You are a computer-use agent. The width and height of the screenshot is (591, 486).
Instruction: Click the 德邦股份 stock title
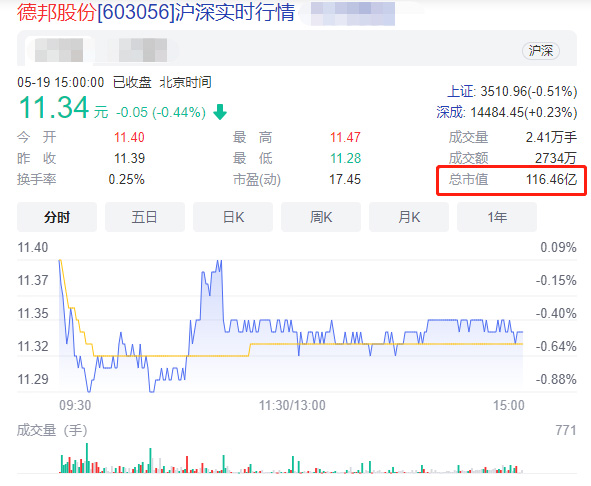point(57,12)
